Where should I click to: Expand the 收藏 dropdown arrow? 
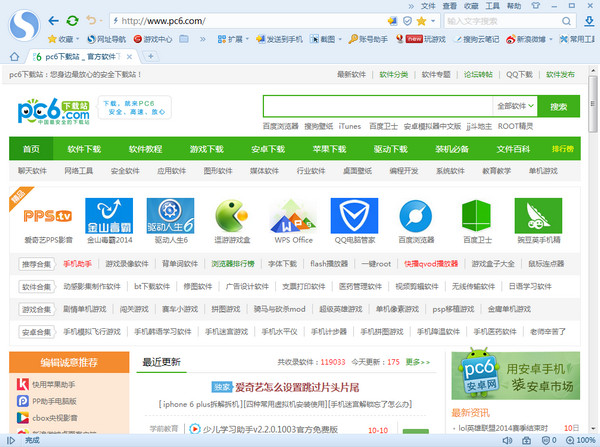78,39
